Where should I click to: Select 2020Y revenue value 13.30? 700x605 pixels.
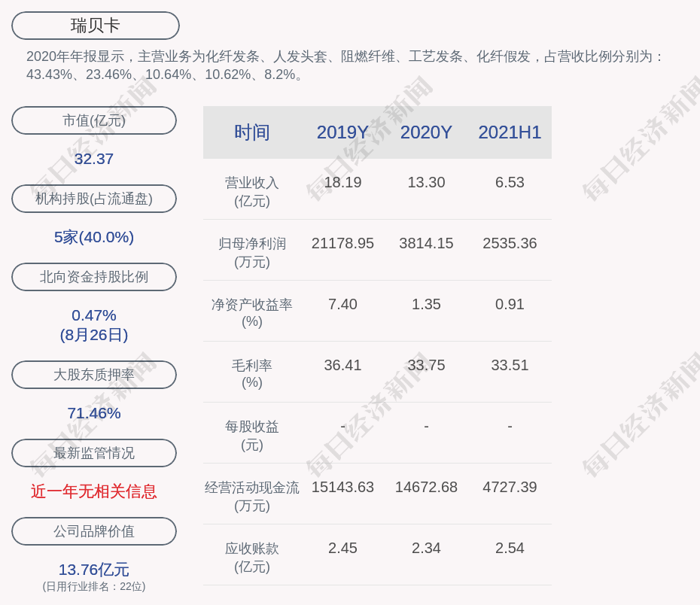(x=426, y=183)
